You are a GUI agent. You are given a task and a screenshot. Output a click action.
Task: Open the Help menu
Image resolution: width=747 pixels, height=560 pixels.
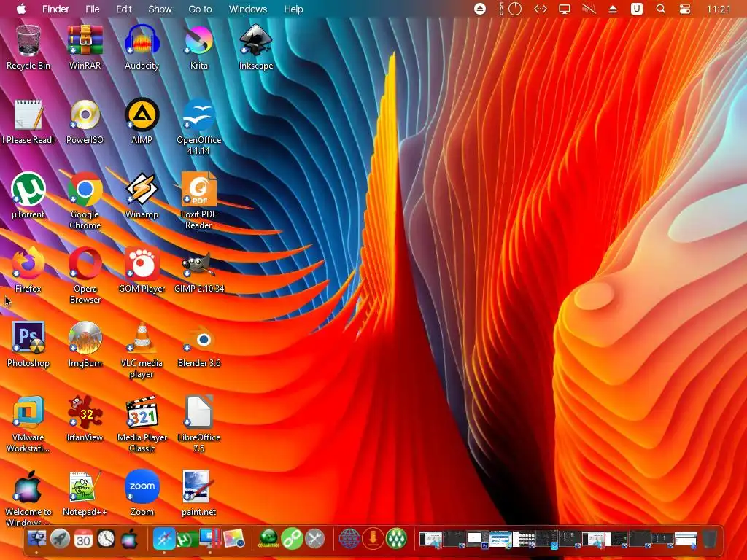pyautogui.click(x=293, y=9)
